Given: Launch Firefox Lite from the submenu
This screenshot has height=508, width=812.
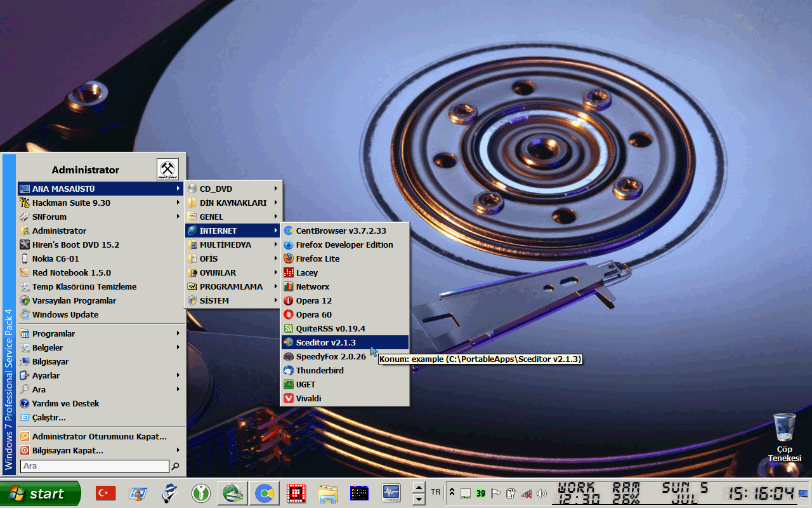Looking at the screenshot, I should [x=345, y=258].
